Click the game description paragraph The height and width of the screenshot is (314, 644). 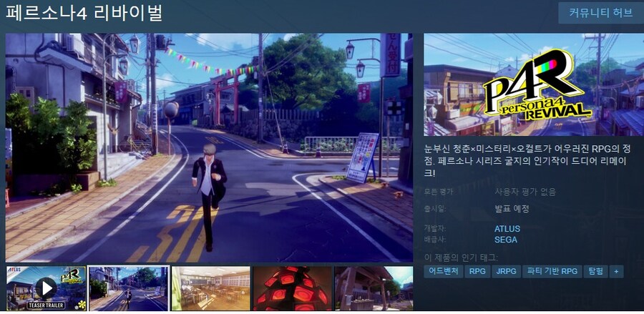[527, 160]
